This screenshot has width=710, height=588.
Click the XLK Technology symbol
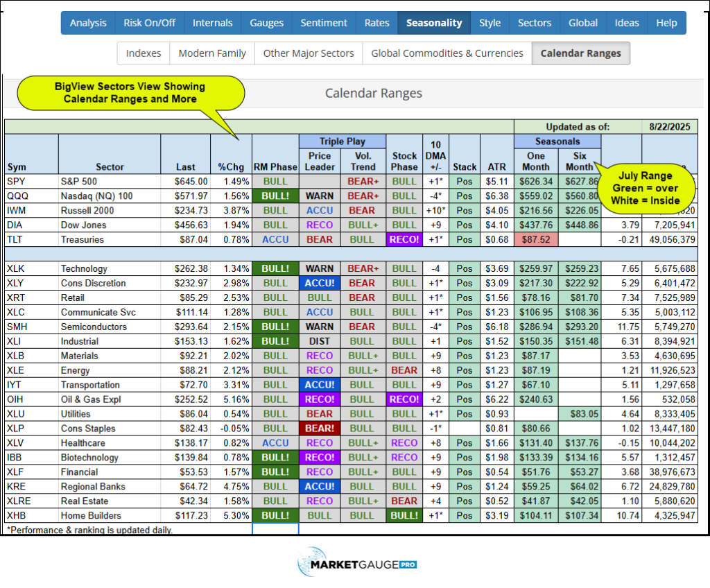tap(17, 269)
